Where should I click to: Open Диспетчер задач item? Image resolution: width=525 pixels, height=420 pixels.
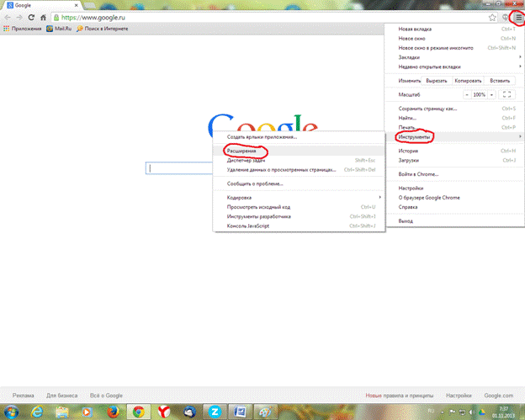click(299, 160)
